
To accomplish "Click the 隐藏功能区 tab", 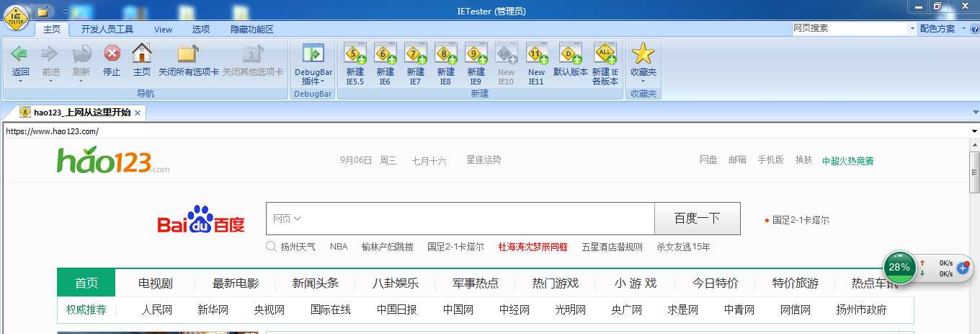I will 251,30.
